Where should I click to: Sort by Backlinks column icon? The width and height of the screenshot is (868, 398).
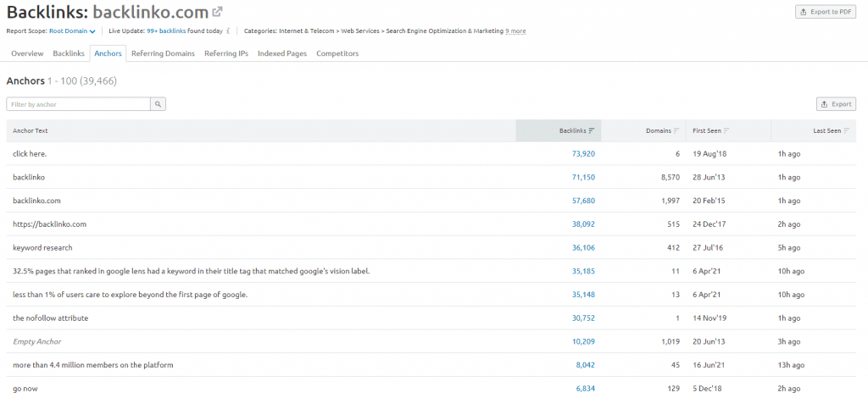click(x=592, y=131)
